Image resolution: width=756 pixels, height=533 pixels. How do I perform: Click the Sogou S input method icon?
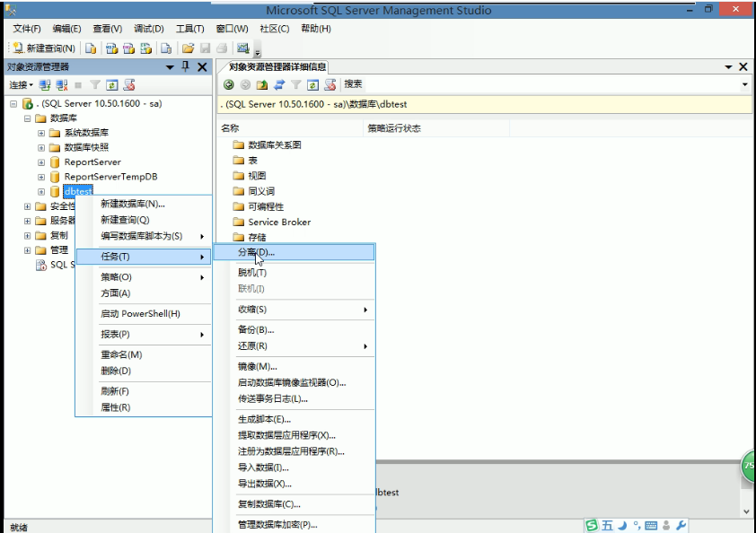[592, 525]
